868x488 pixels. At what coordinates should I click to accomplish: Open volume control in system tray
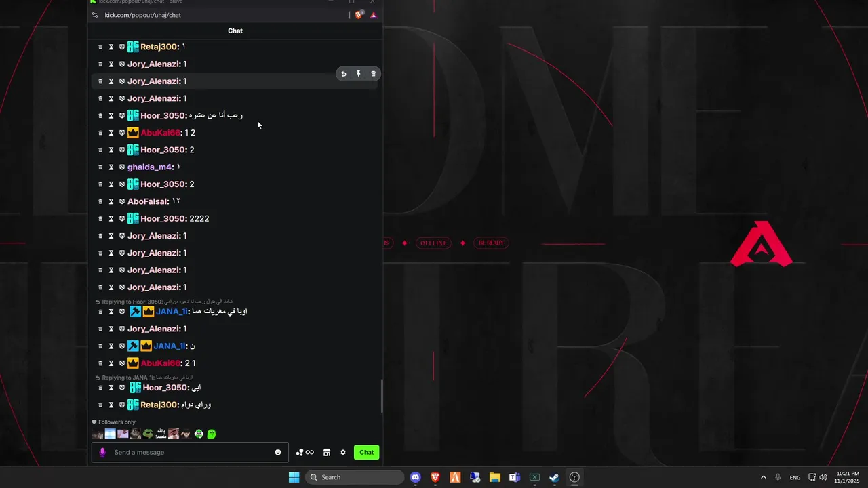(x=823, y=477)
